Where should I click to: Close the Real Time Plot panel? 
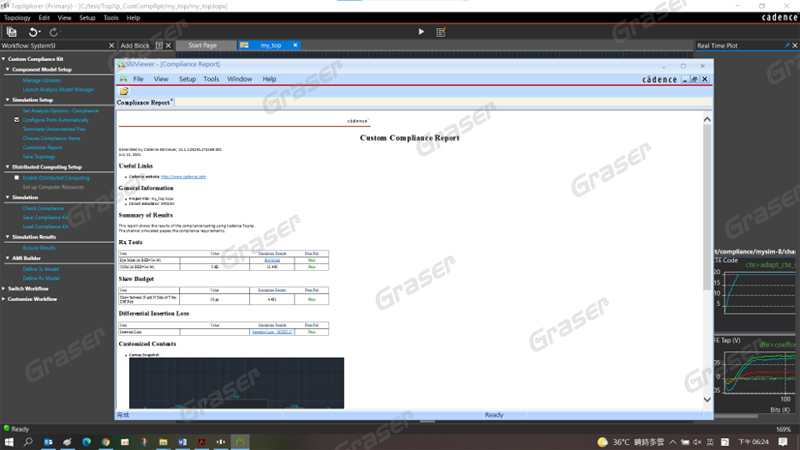coord(794,45)
